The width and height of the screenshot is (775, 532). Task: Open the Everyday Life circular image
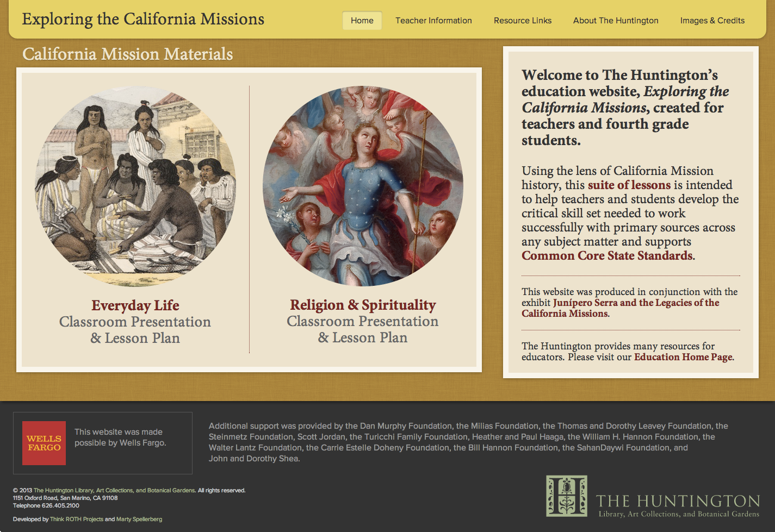(135, 186)
